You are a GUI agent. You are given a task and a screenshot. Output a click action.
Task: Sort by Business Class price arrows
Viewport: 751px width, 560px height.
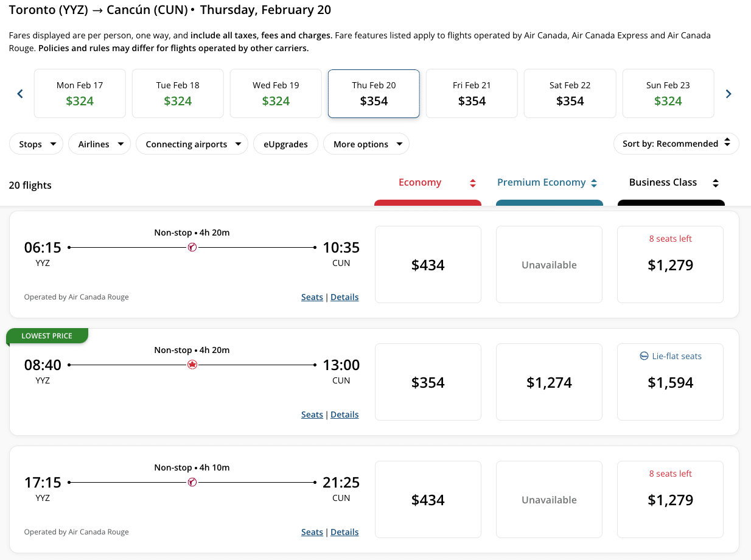tap(716, 183)
